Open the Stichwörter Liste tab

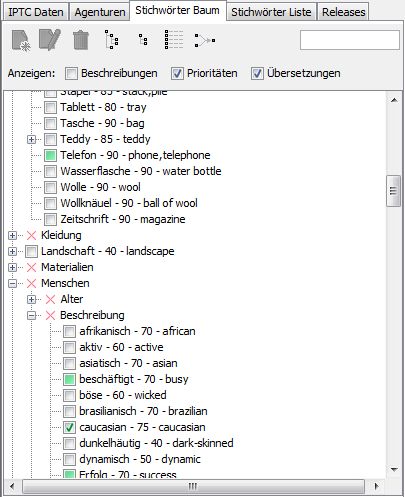271,12
